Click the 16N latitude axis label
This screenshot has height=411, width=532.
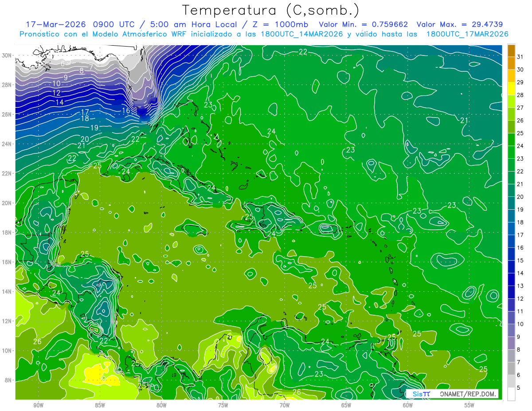(8, 262)
